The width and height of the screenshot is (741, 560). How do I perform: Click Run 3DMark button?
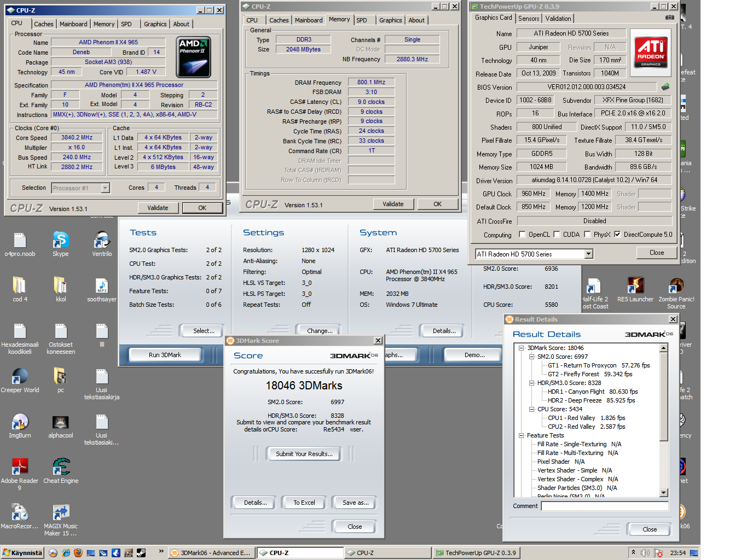pyautogui.click(x=165, y=355)
